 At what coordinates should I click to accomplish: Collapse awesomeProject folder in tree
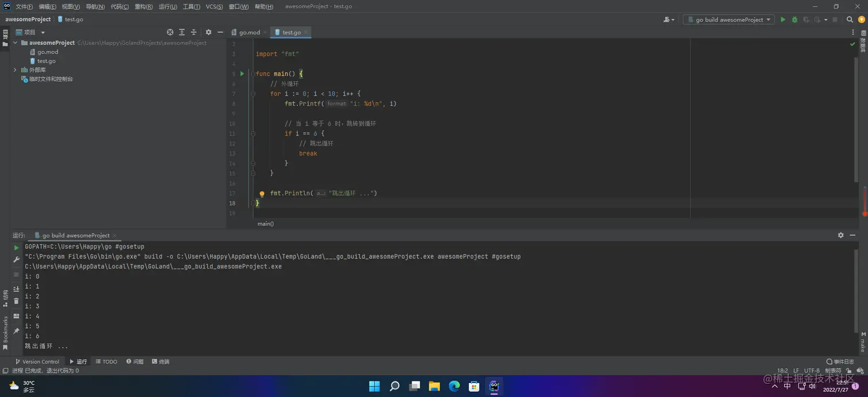[x=15, y=42]
